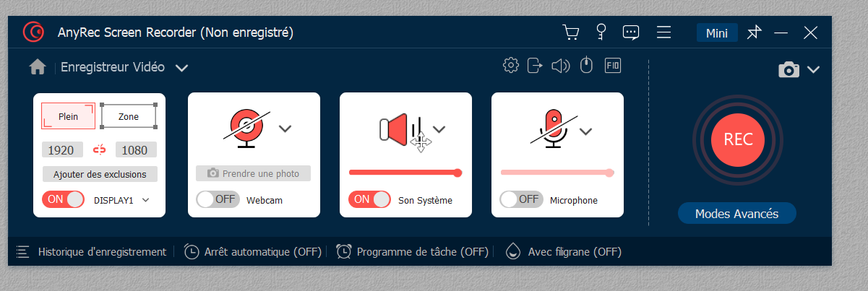Open the feedback chat bubble icon
868x291 pixels.
pyautogui.click(x=631, y=32)
